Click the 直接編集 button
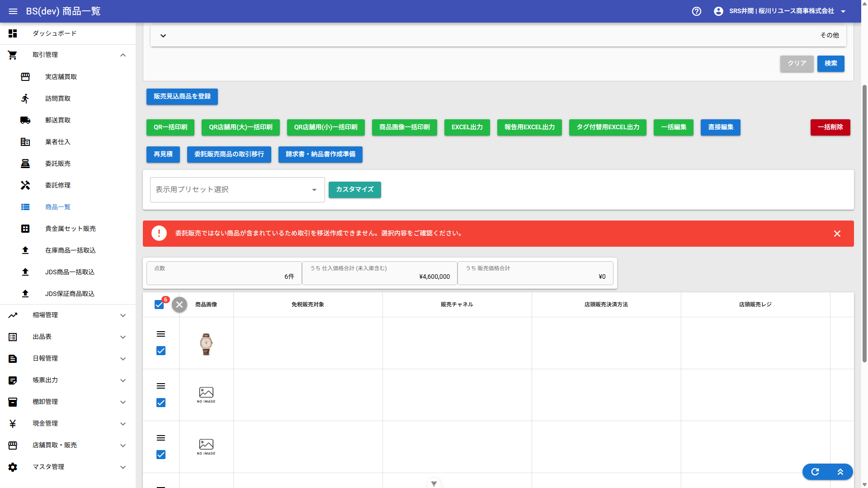The image size is (868, 488). pyautogui.click(x=721, y=127)
